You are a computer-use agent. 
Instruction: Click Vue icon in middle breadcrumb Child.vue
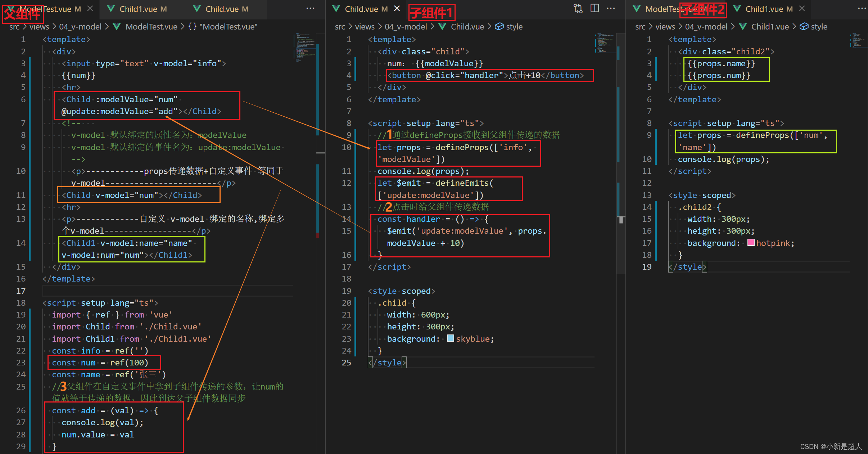442,27
